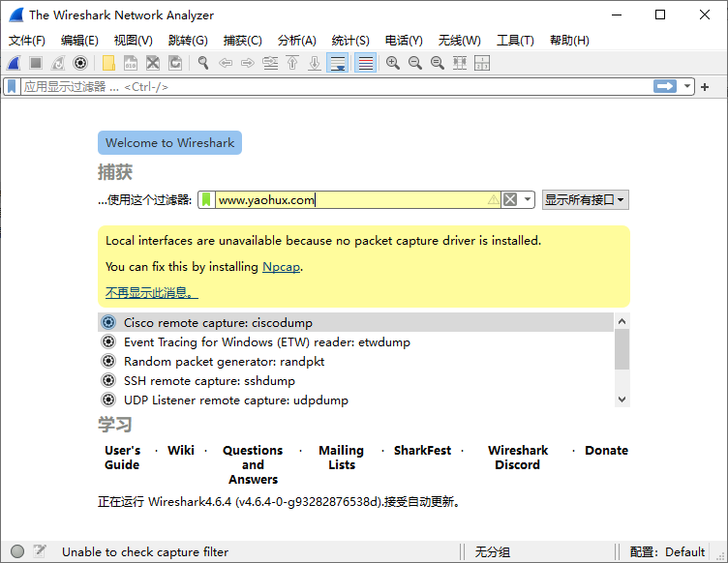Follow the Npcap install link
Screen dimensions: 728x563
coord(281,267)
